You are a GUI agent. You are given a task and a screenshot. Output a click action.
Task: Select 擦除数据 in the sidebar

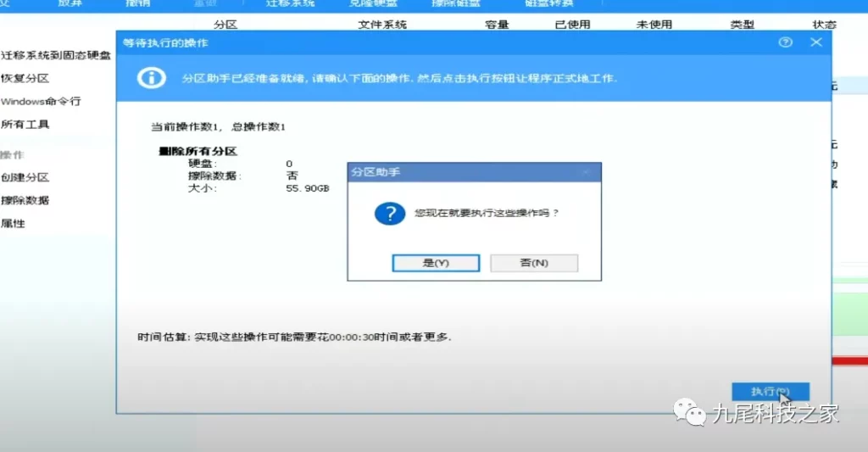coord(25,200)
